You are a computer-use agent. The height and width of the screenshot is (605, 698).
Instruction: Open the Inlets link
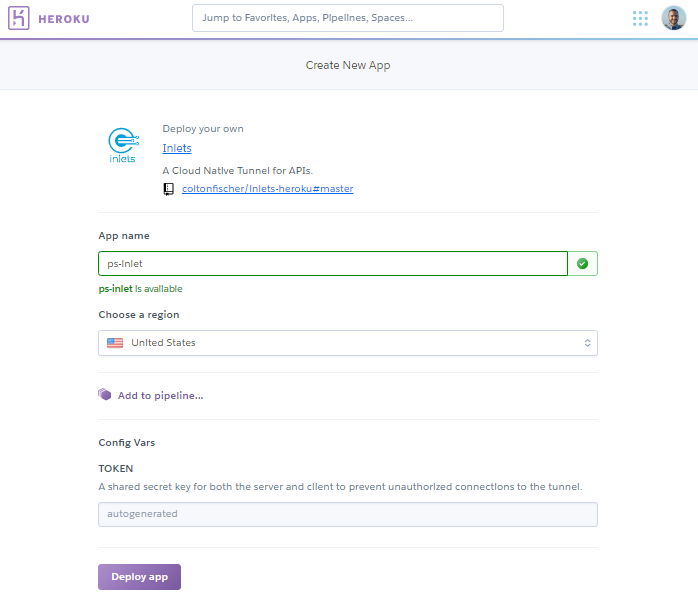pyautogui.click(x=177, y=148)
